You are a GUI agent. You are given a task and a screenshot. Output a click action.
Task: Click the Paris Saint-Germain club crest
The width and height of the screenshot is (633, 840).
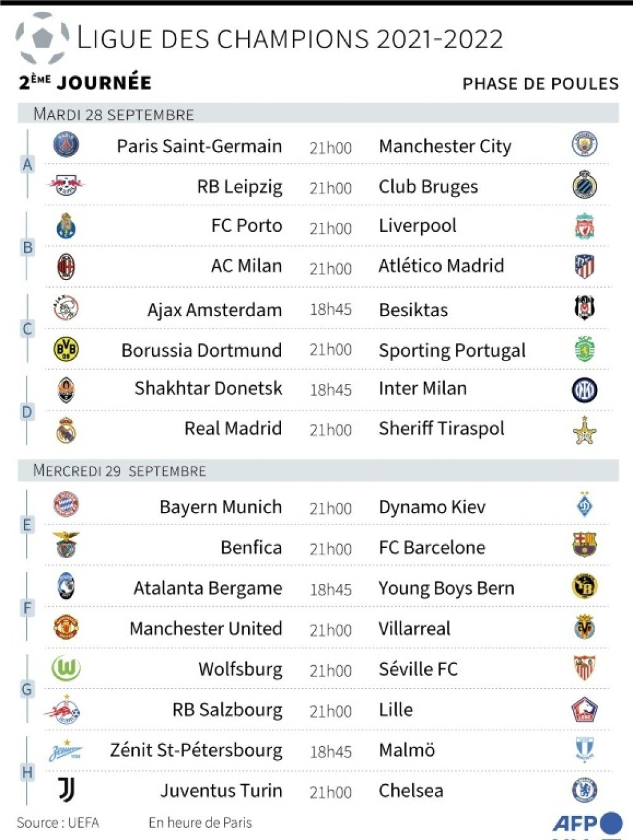pos(66,144)
